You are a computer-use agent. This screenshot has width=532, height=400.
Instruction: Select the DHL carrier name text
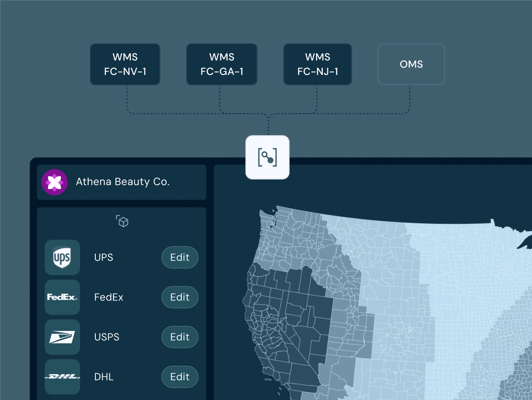point(104,377)
